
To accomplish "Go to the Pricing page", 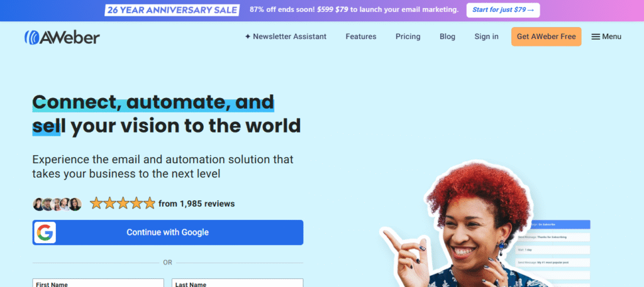I will (x=408, y=36).
